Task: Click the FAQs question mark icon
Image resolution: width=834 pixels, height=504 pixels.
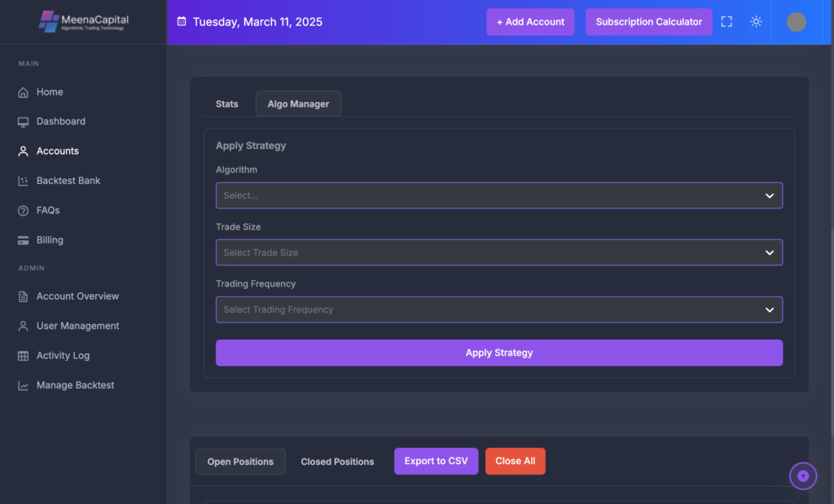Action: click(23, 211)
